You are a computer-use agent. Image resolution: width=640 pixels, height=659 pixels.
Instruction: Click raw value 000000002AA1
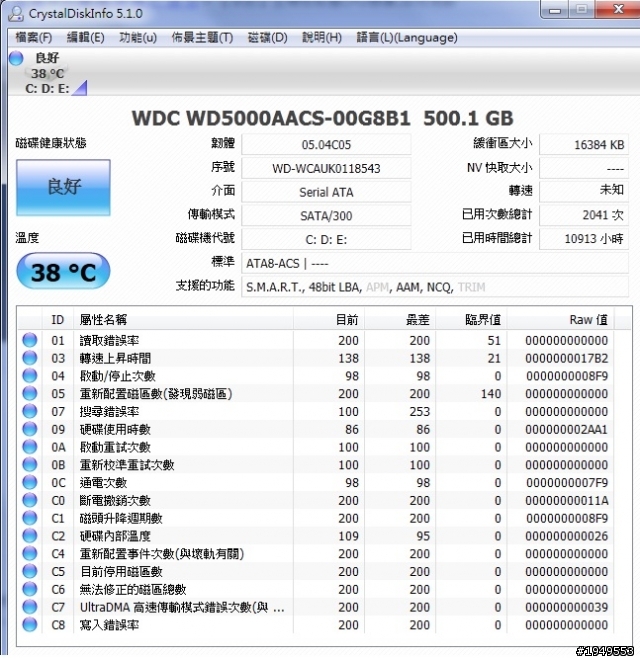pyautogui.click(x=566, y=429)
